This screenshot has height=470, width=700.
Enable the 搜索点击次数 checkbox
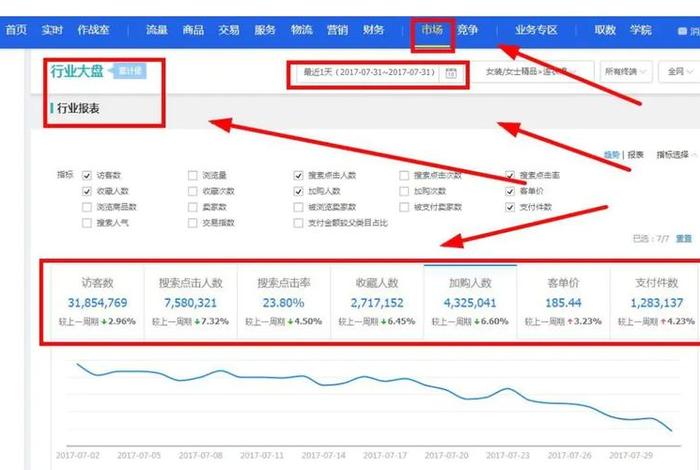[404, 175]
